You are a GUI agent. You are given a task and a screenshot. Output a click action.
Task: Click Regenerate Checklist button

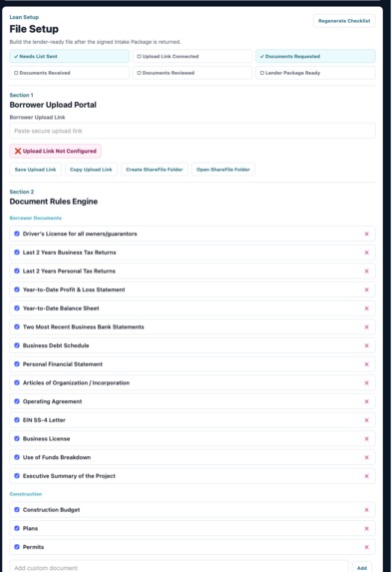344,21
